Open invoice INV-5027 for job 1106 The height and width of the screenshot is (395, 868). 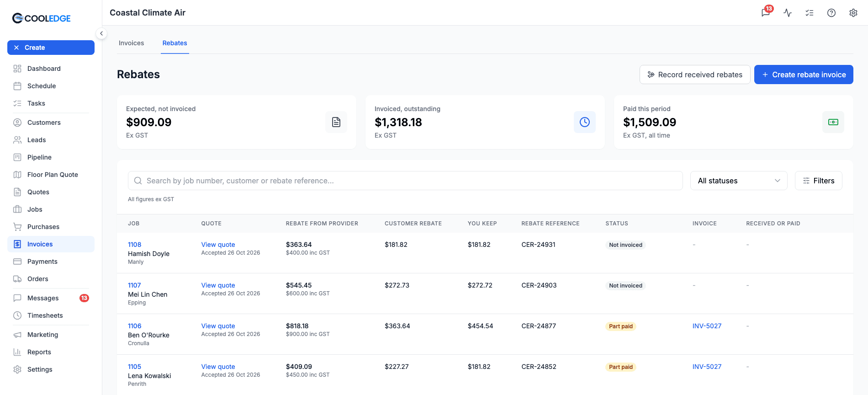[707, 326]
